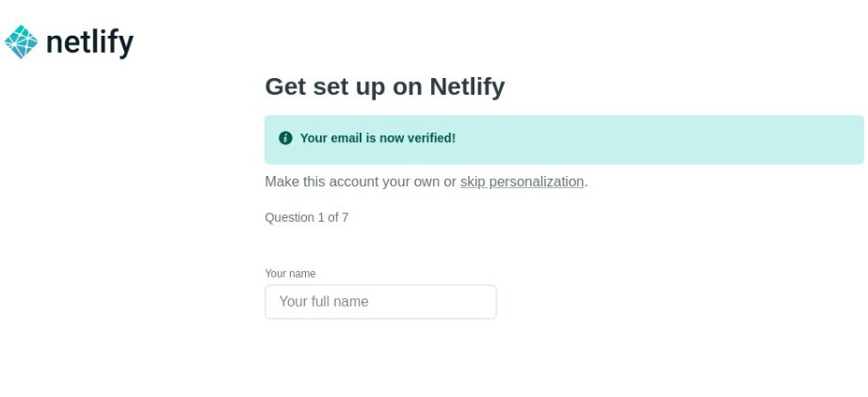Click the number 7 in question counter
The width and height of the screenshot is (868, 397).
(x=345, y=217)
